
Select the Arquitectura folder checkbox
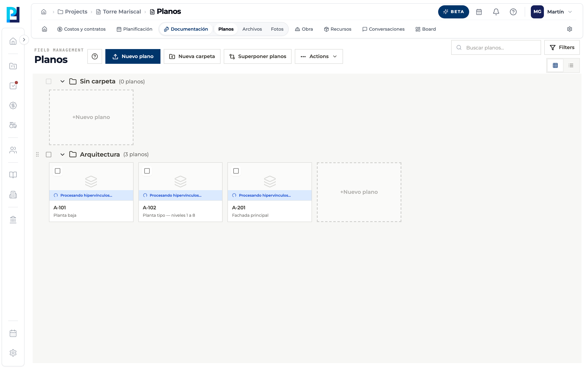tap(49, 154)
